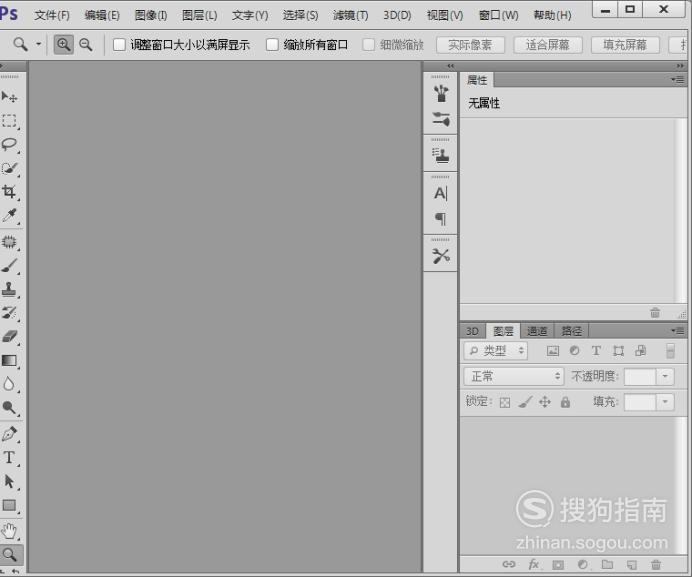Open the Clone Source panel icon
Viewport: 692px width, 577px height.
[440, 156]
